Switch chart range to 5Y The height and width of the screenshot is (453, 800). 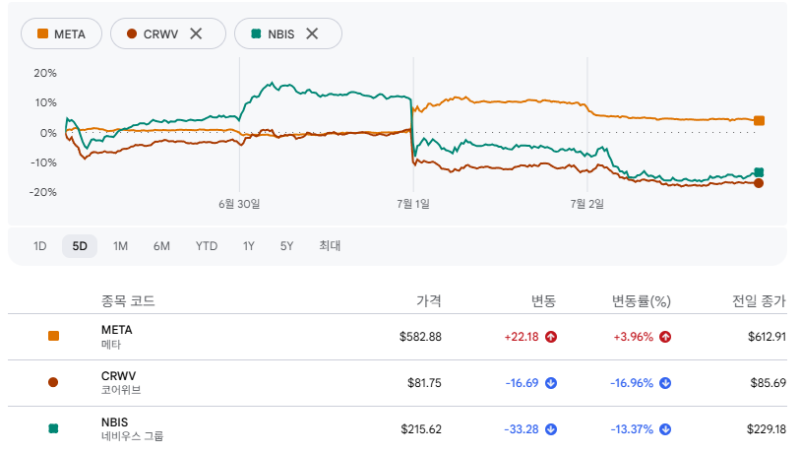tap(286, 246)
